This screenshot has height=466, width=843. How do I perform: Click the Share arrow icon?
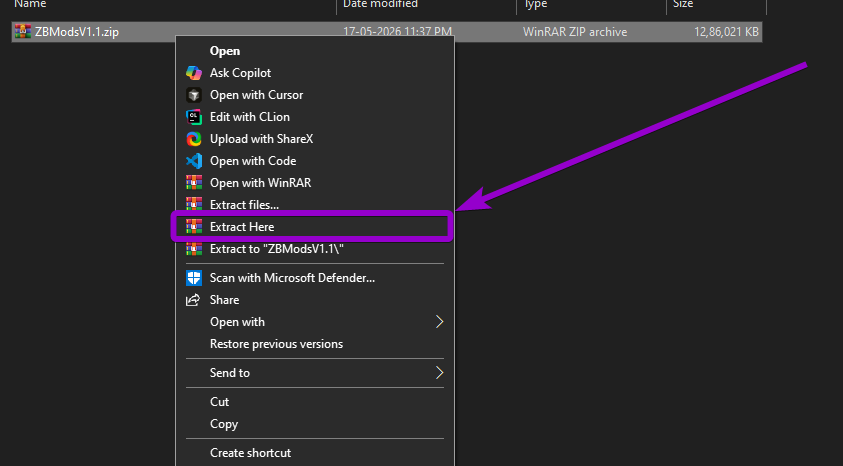coord(193,300)
